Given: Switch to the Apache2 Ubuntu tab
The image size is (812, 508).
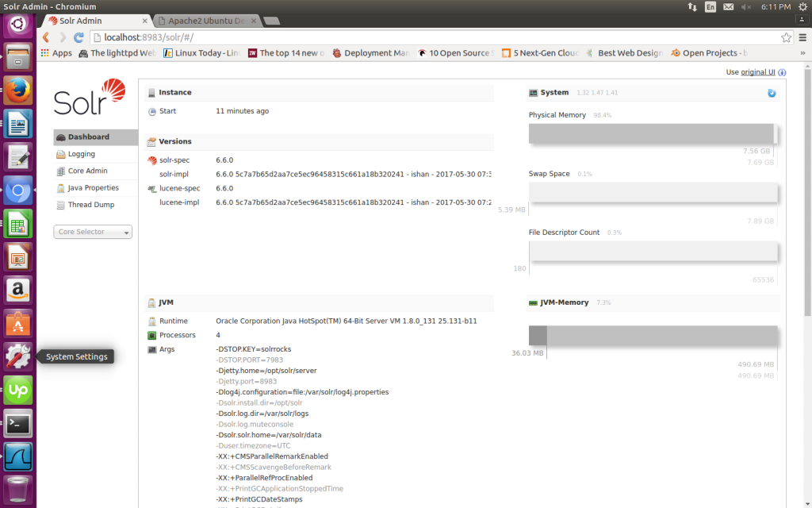Looking at the screenshot, I should click(x=206, y=21).
